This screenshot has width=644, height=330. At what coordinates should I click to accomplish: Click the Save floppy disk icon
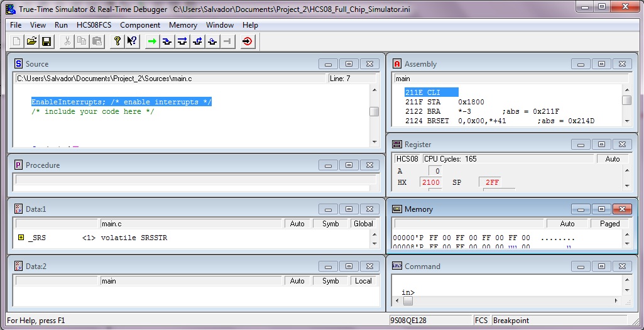(x=46, y=41)
